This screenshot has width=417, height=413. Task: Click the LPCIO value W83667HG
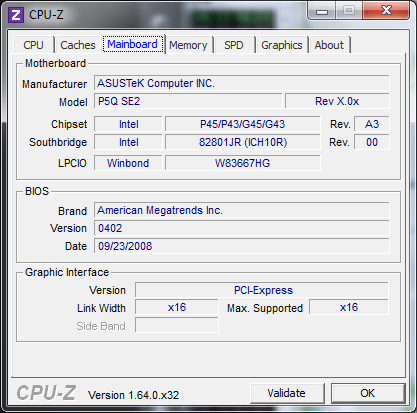(243, 163)
